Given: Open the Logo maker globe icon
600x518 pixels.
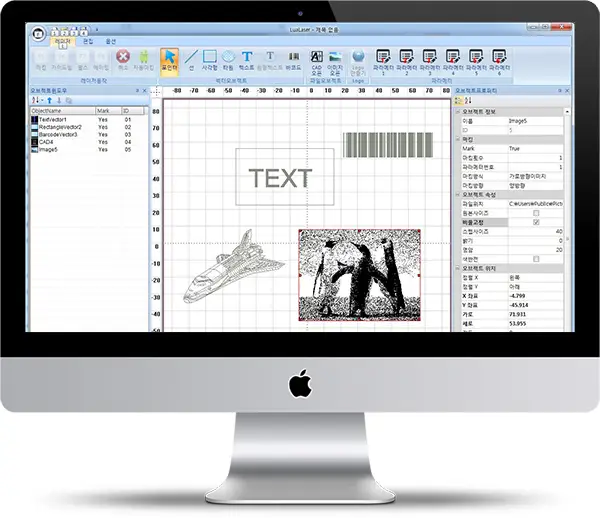Looking at the screenshot, I should pyautogui.click(x=359, y=58).
